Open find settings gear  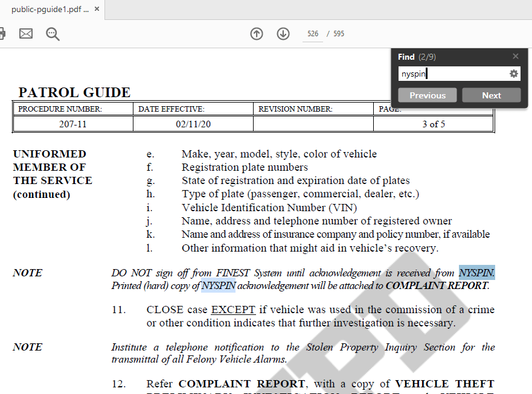click(514, 74)
